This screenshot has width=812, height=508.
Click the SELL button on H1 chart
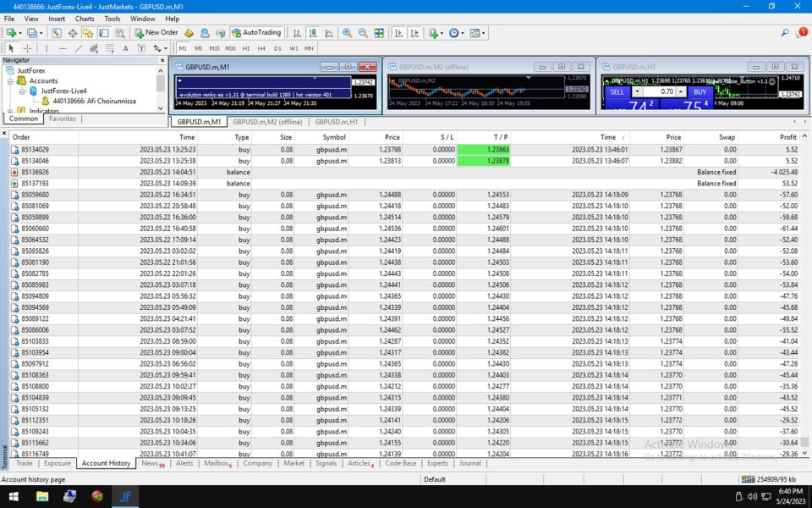pyautogui.click(x=617, y=91)
